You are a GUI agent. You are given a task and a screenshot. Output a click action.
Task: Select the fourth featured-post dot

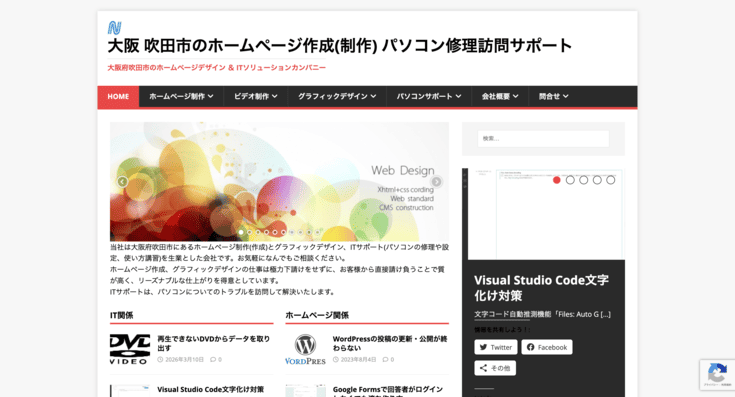[597, 180]
